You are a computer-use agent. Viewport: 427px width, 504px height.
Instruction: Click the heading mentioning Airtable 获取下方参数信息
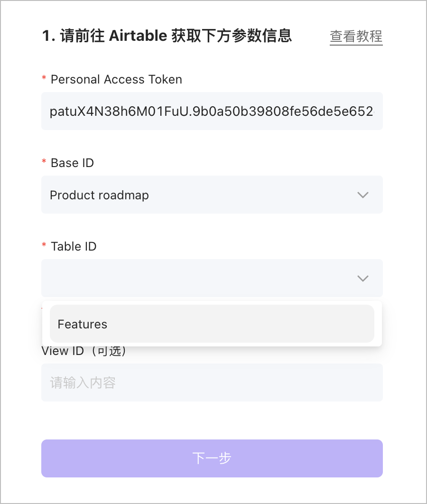167,36
